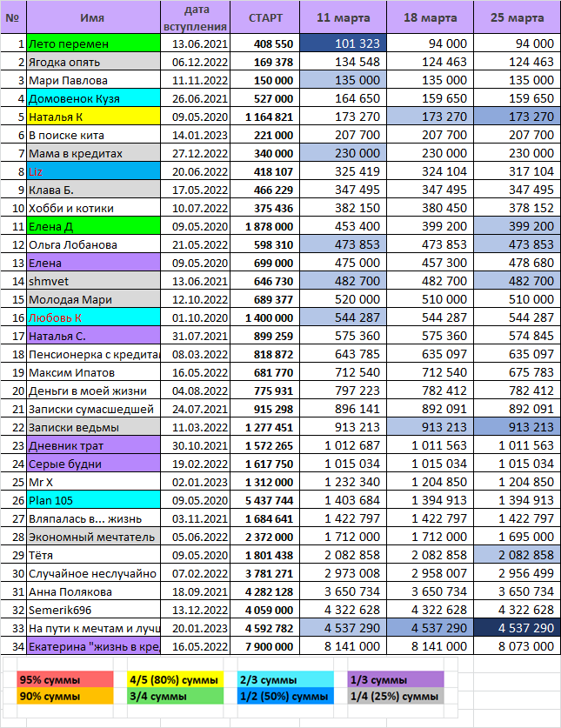Image resolution: width=561 pixels, height=728 pixels.
Task: Select the value '675 783' under 25 марта
Action: pos(518,372)
